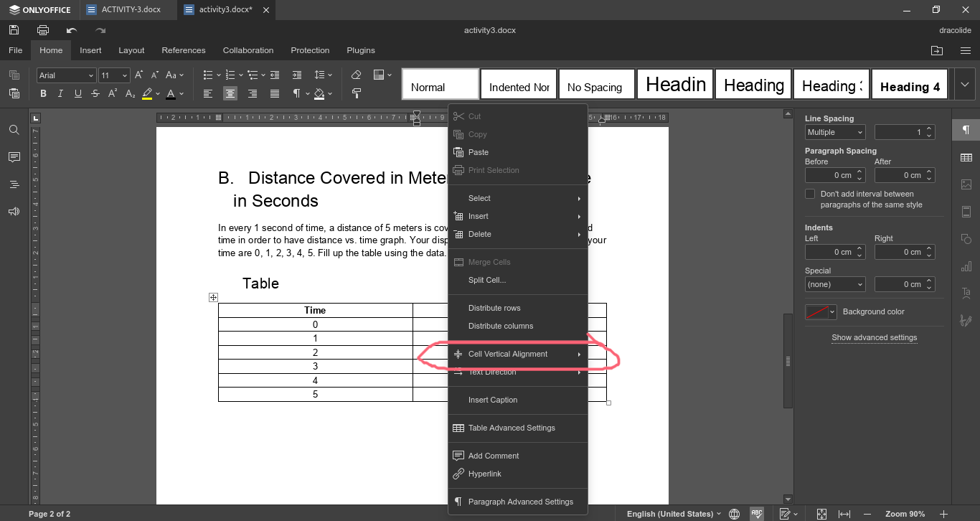980x521 pixels.
Task: Select the Copy Style paintbrush tool
Action: pyautogui.click(x=357, y=93)
